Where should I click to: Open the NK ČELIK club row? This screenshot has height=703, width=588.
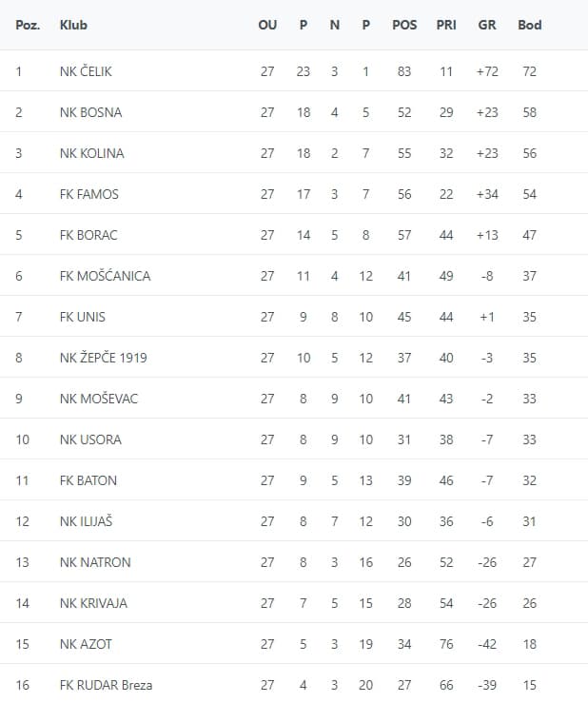(294, 70)
